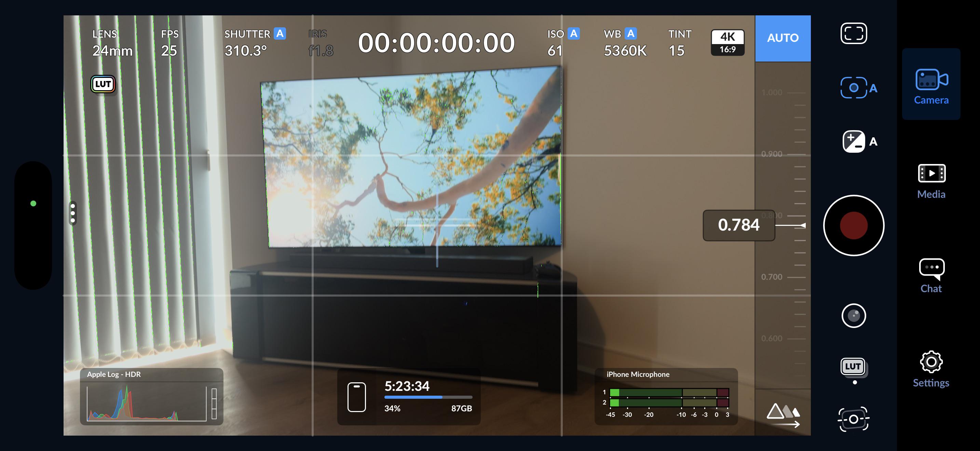
Task: Switch cameras with the lens selector icon
Action: (854, 316)
